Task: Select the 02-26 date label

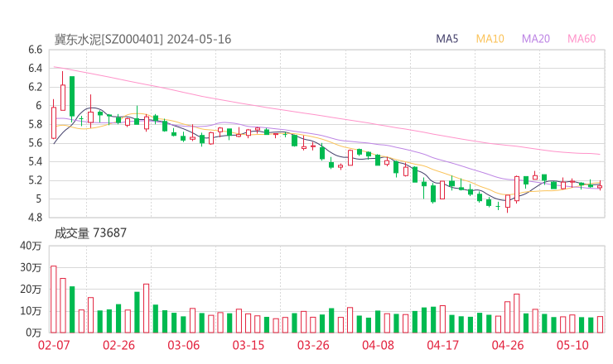Action: click(119, 345)
